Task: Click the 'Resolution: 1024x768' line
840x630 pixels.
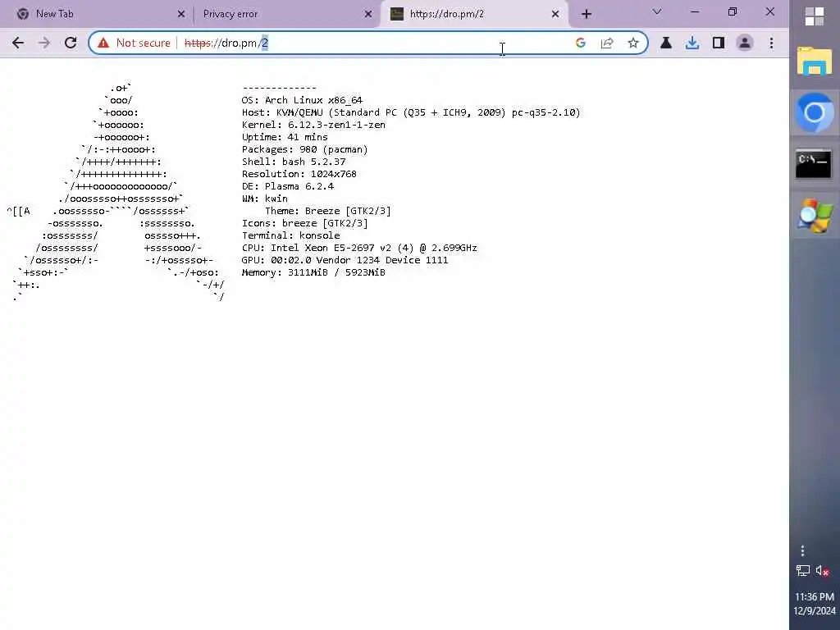Action: click(299, 174)
